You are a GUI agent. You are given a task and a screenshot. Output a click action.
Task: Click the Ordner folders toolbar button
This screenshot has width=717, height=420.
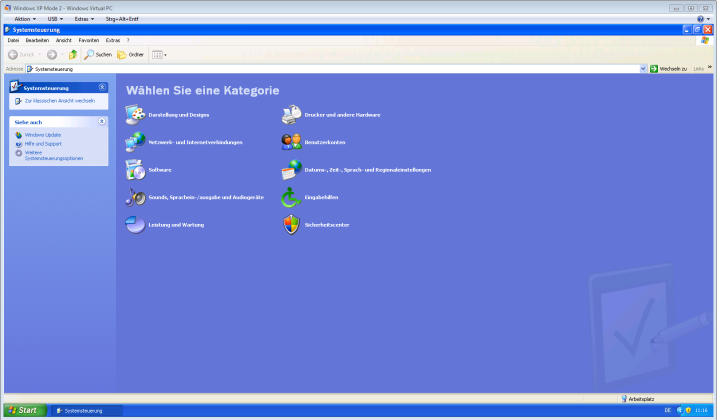pyautogui.click(x=130, y=55)
